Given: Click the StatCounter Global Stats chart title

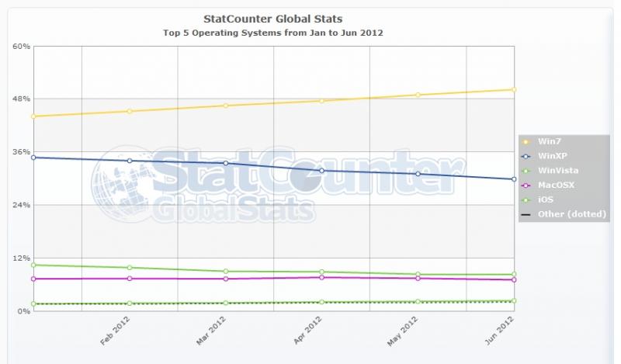Looking at the screenshot, I should (x=273, y=19).
